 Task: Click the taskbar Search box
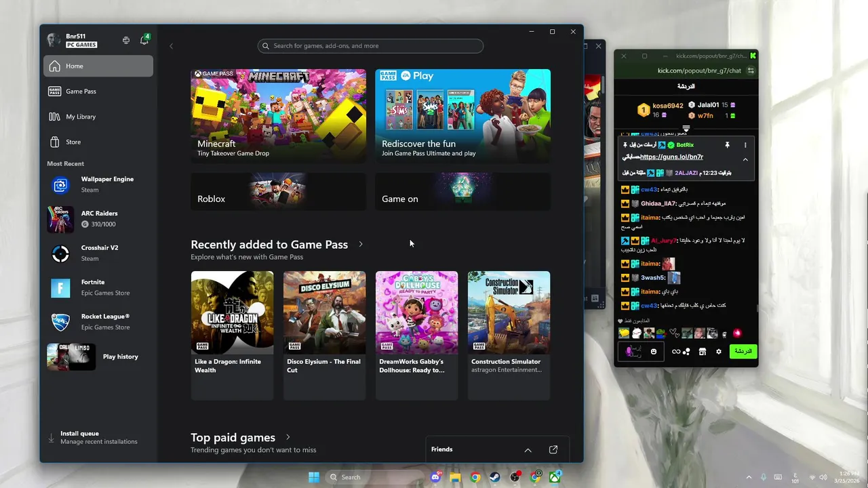[375, 477]
